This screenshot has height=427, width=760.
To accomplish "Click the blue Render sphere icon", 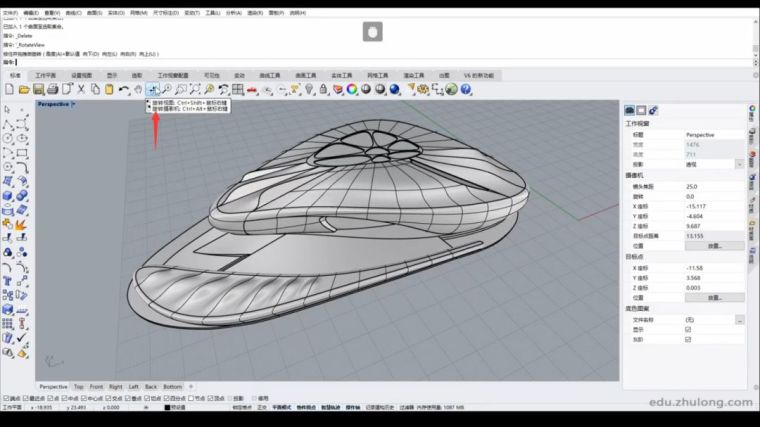I will 395,89.
